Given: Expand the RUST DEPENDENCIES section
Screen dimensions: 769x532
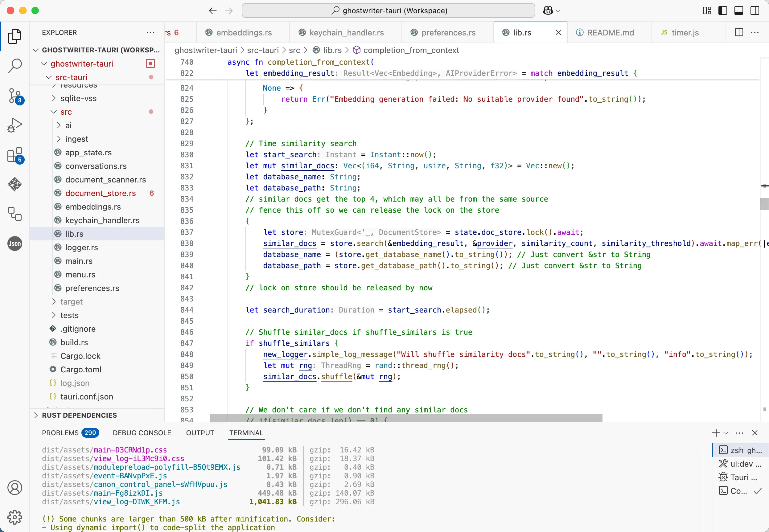Looking at the screenshot, I should point(97,415).
